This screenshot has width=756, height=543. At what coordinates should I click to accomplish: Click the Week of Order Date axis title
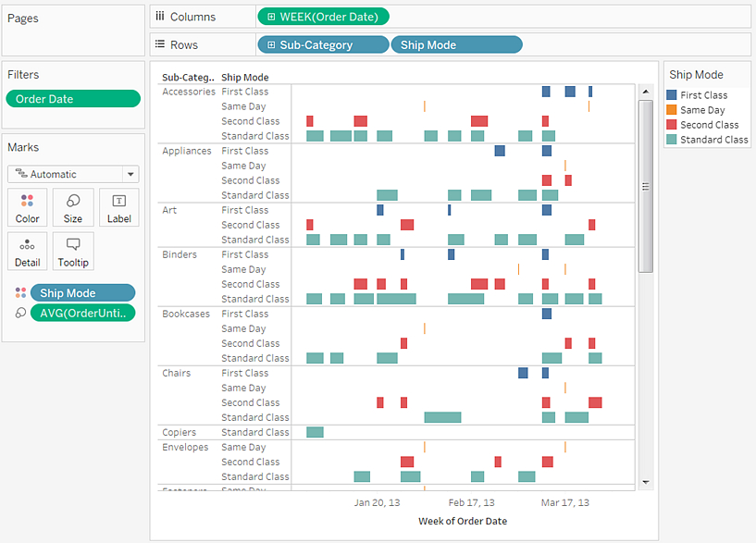pos(463,521)
